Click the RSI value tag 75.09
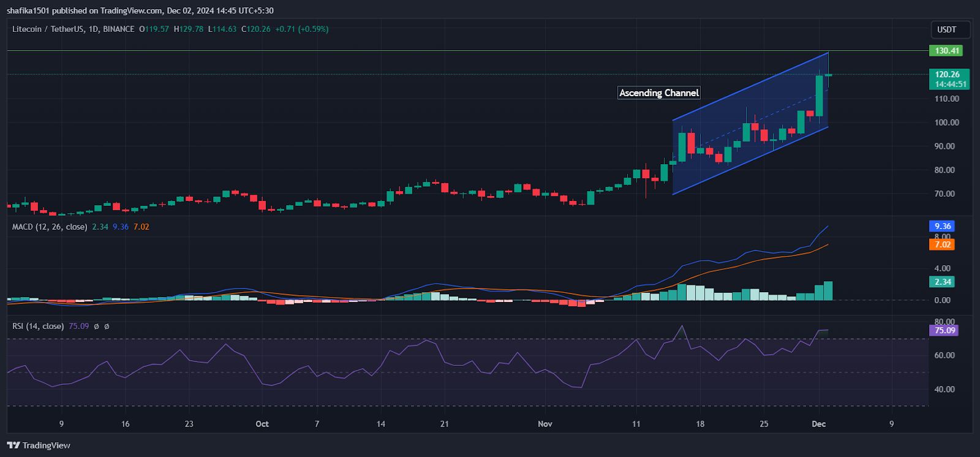 944,330
